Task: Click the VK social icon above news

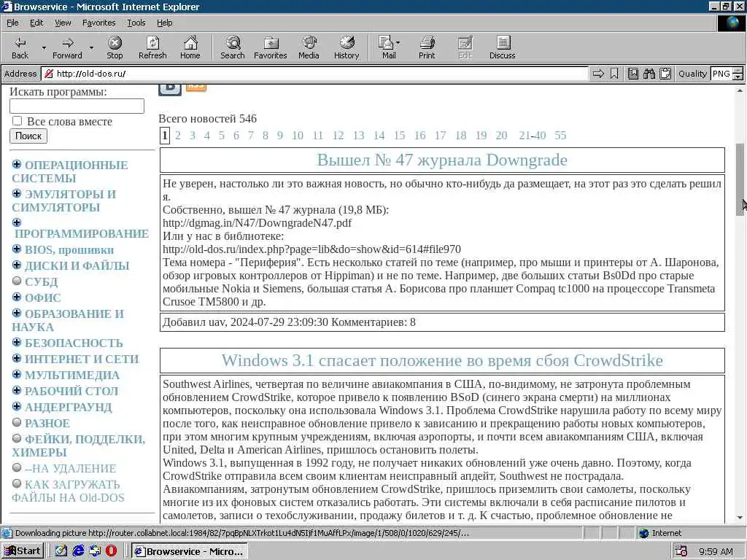Action: [x=169, y=89]
